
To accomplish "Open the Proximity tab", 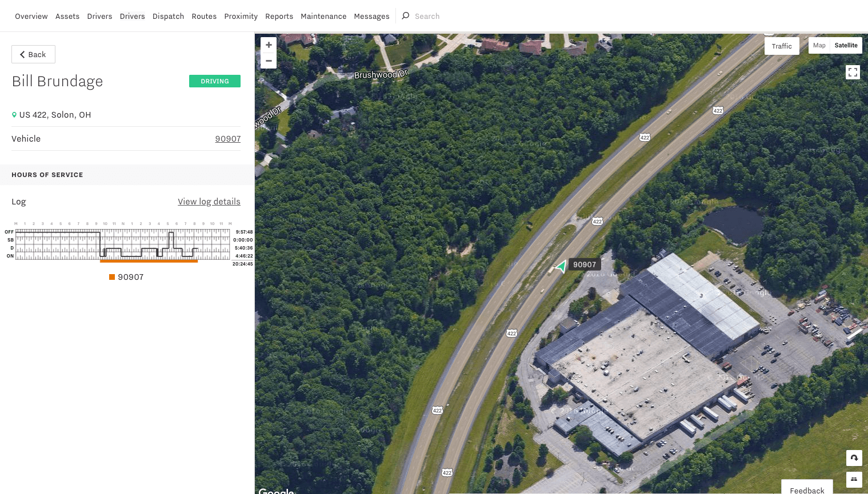I will pyautogui.click(x=241, y=17).
